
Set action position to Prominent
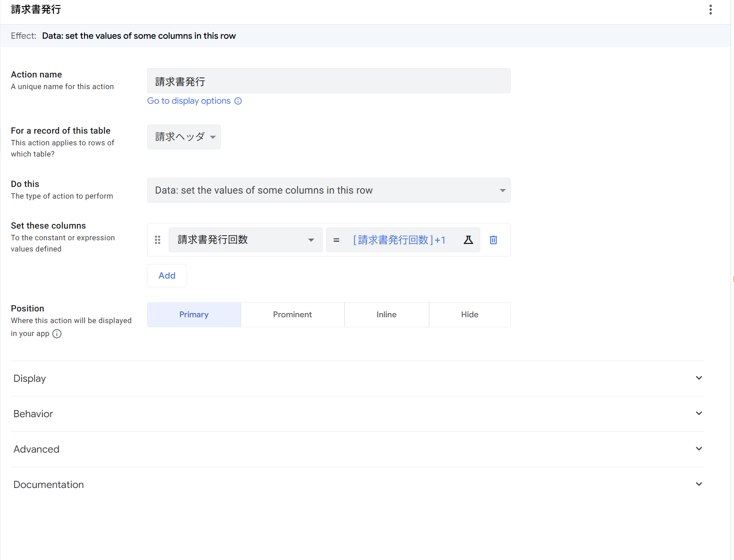(292, 315)
